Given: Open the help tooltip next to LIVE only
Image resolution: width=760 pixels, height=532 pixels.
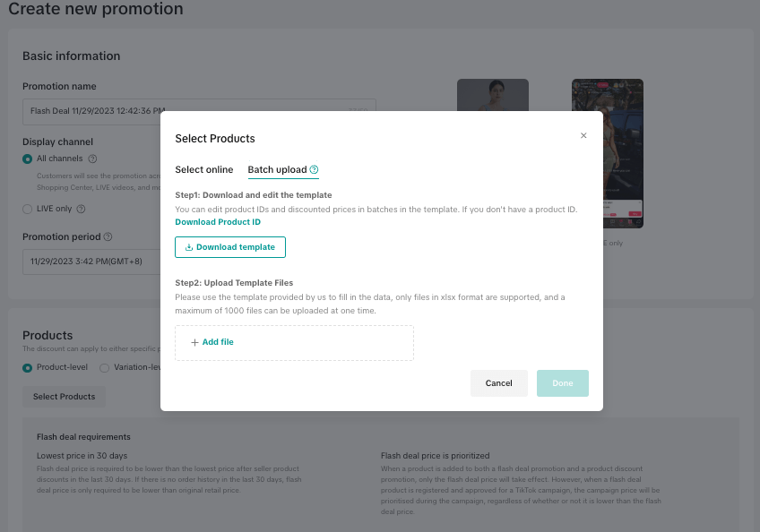Looking at the screenshot, I should coord(81,209).
